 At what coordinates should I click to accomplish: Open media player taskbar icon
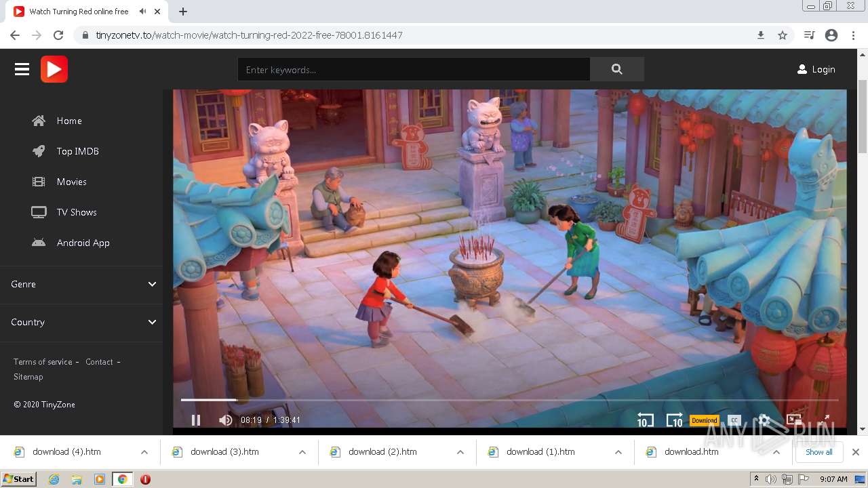point(99,479)
